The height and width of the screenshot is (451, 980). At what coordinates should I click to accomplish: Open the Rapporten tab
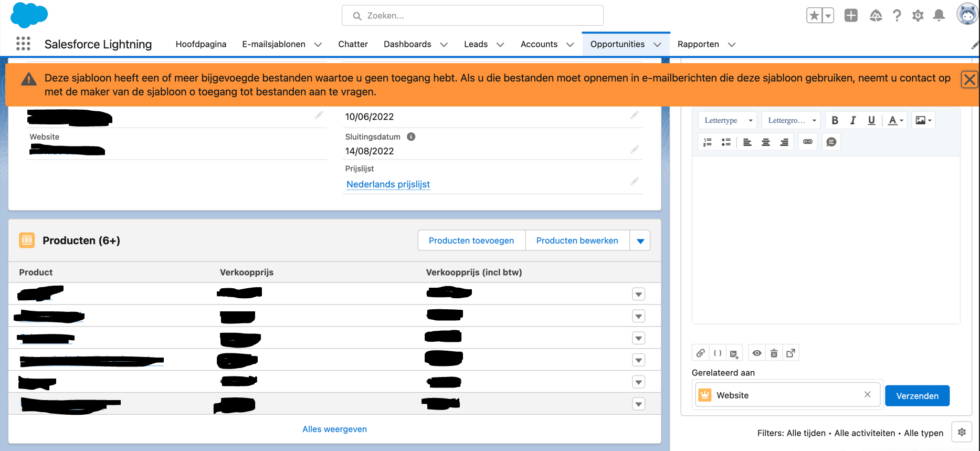[x=698, y=44]
